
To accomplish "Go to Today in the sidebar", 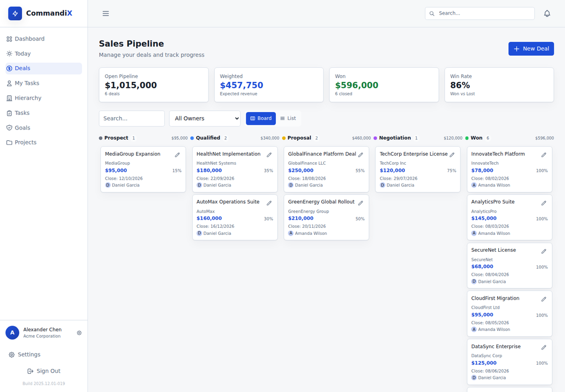I will 44,54.
